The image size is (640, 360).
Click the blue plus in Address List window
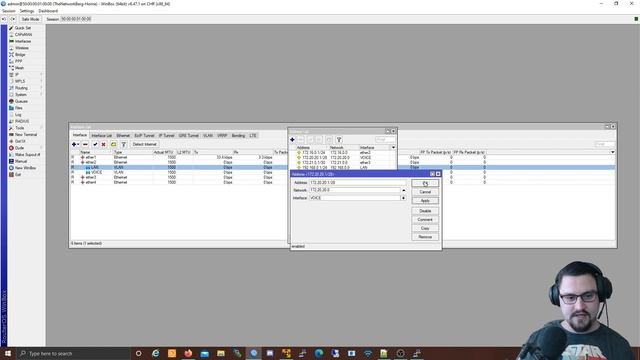pyautogui.click(x=292, y=140)
